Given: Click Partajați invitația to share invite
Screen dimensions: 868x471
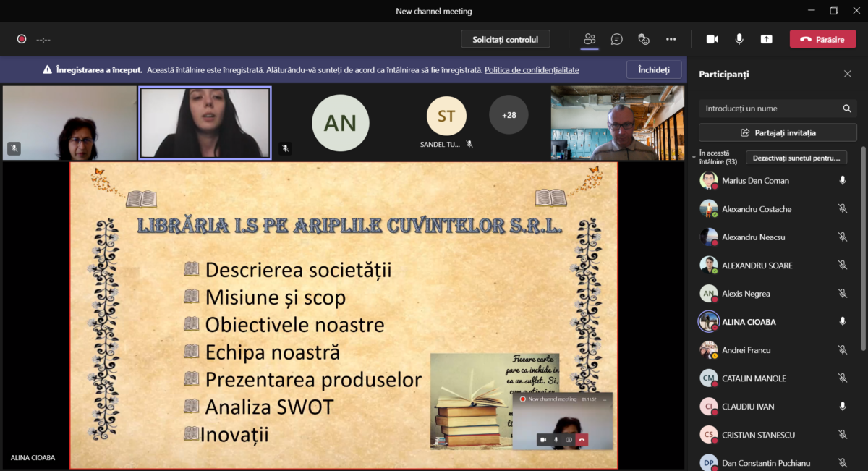Looking at the screenshot, I should [778, 132].
